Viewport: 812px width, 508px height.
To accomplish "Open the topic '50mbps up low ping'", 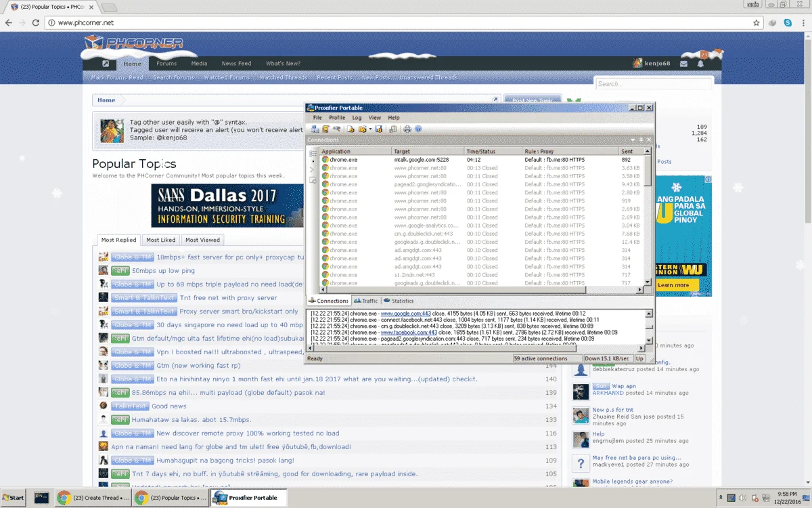I will click(163, 271).
